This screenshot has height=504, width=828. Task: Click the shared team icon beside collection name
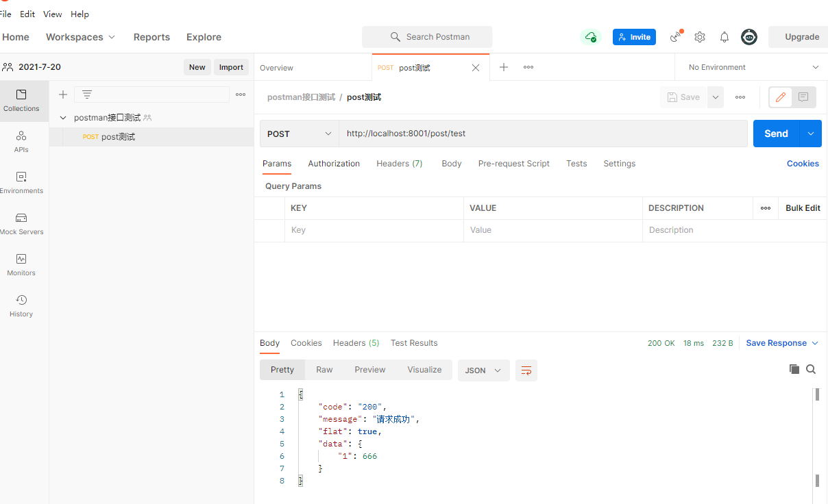[x=147, y=118]
